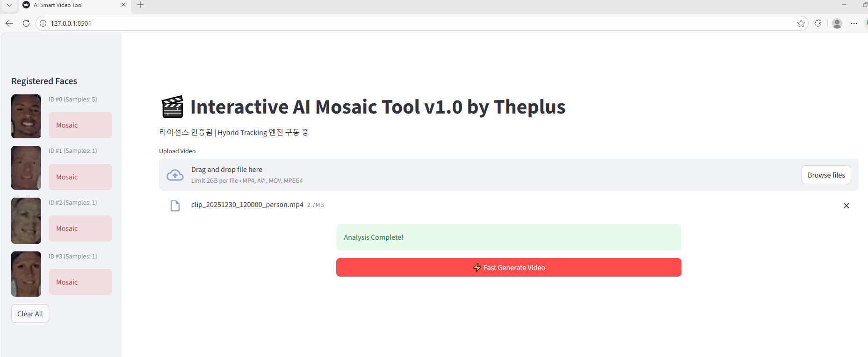This screenshot has width=868, height=357.
Task: Open the browser extensions puzzle icon
Action: 818,23
